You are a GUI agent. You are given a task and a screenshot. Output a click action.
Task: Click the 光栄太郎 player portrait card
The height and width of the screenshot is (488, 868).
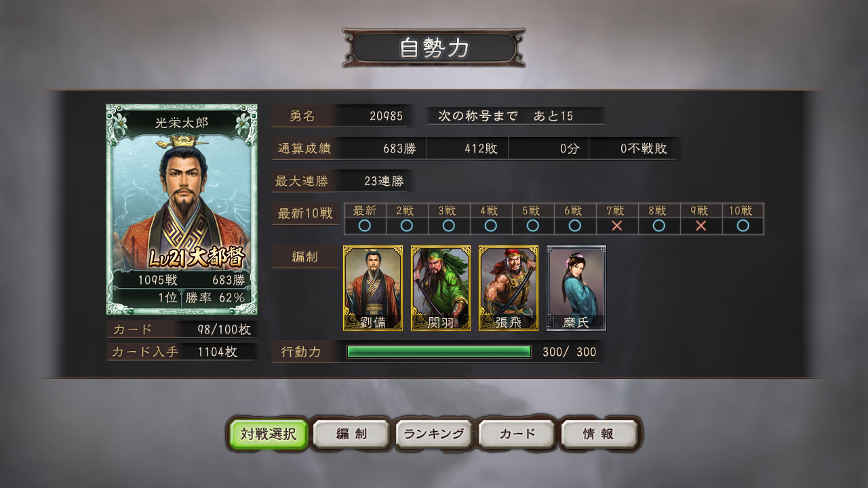[x=182, y=209]
